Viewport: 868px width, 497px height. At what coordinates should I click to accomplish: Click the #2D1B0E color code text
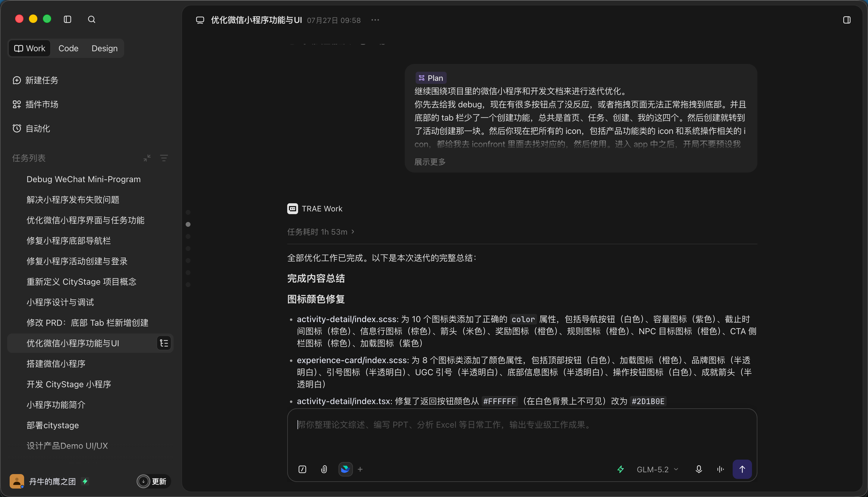coord(648,401)
